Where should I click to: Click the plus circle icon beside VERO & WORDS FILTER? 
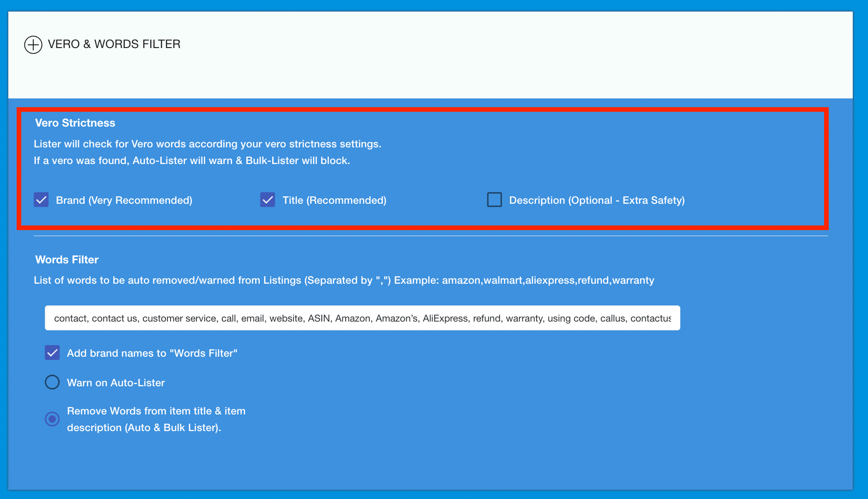click(x=33, y=45)
